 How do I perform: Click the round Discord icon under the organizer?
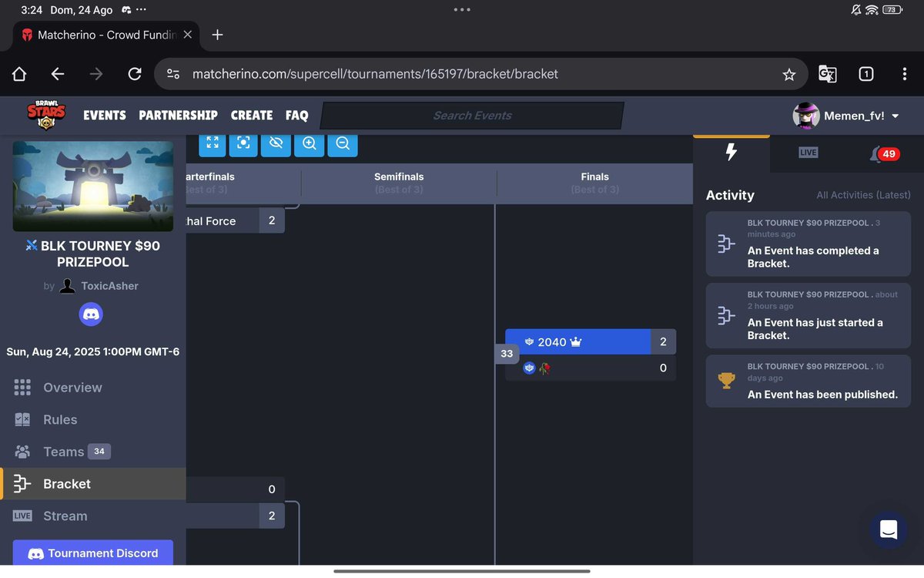click(x=91, y=314)
